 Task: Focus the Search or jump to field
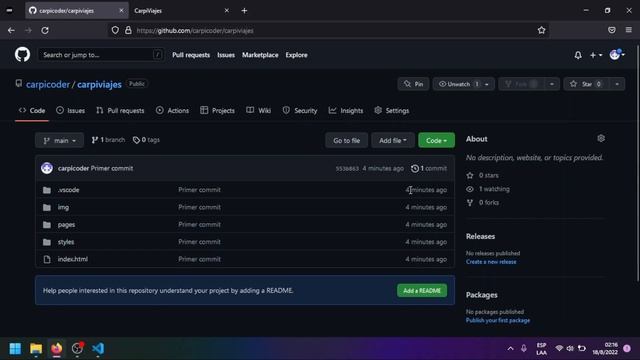point(101,55)
